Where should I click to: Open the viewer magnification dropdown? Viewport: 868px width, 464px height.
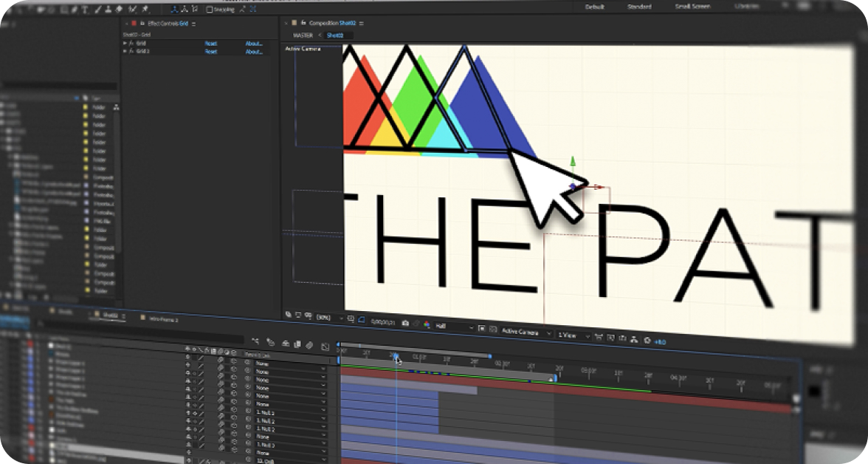329,318
